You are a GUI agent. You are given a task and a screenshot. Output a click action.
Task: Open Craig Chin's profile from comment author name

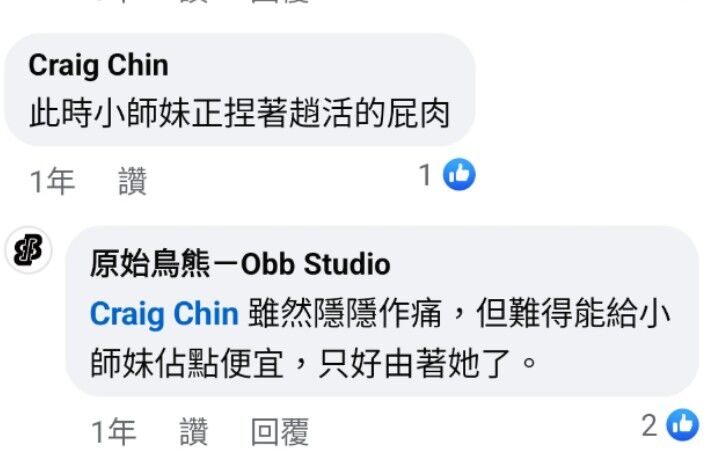(x=98, y=66)
